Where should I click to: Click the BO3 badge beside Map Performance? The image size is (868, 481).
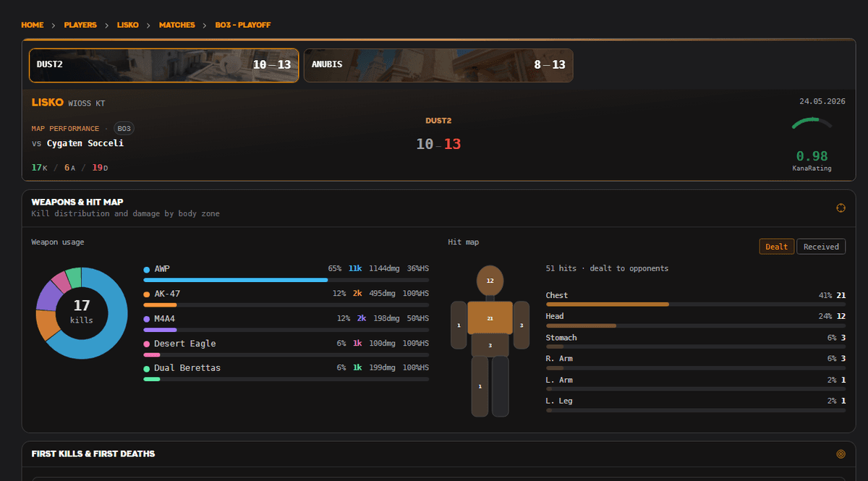pyautogui.click(x=124, y=129)
